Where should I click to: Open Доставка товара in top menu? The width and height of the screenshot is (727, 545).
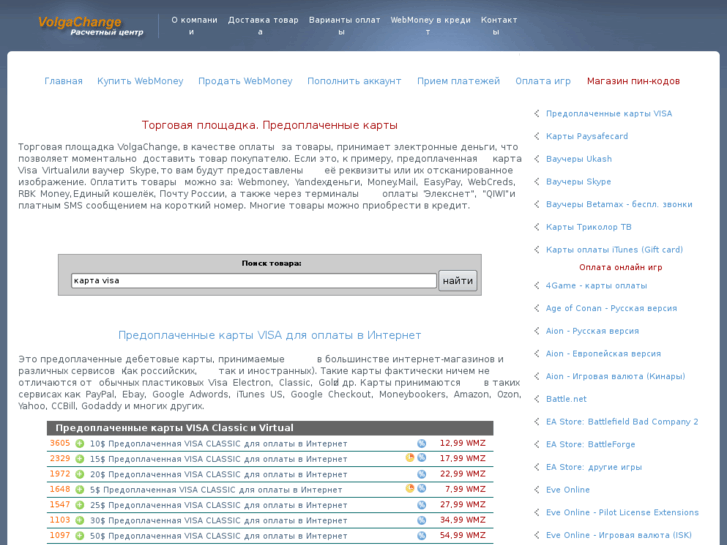coord(263,26)
